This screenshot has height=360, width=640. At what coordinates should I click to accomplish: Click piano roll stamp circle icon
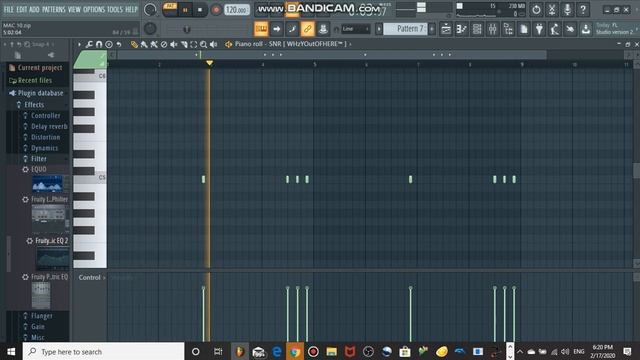click(109, 44)
